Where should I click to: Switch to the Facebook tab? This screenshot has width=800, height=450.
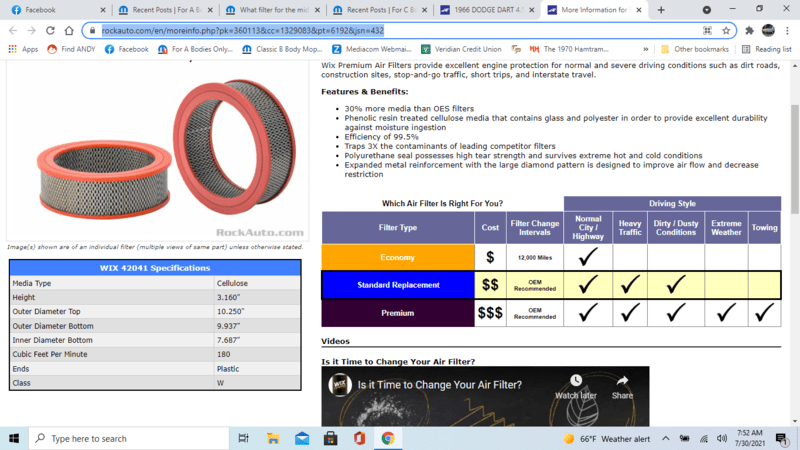58,10
